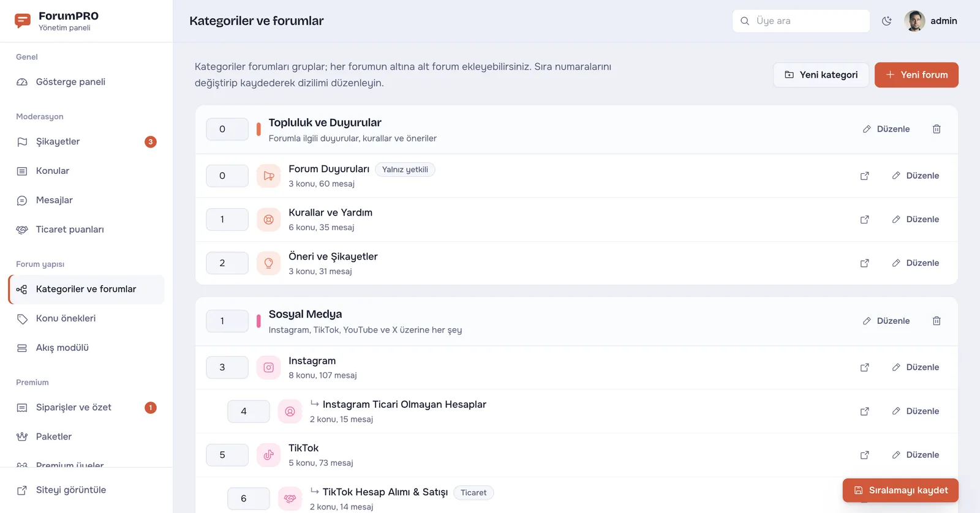Click order field for TikTok Hesap Alımı & Satışı
The width and height of the screenshot is (980, 513).
(x=249, y=499)
